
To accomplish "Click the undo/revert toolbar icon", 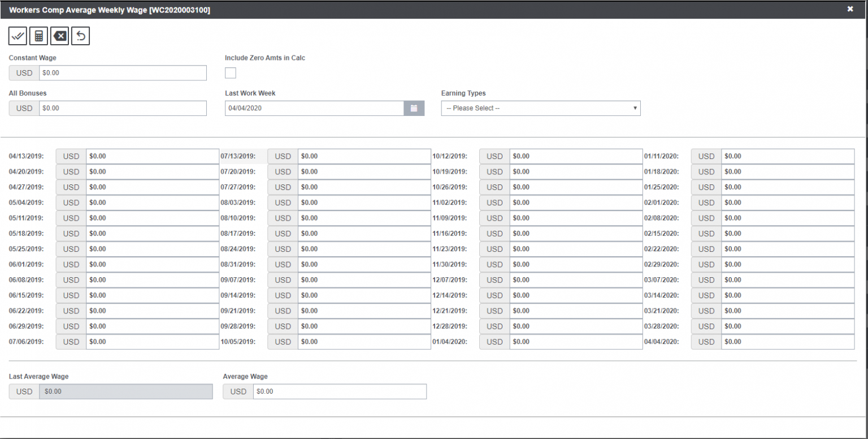I will [x=80, y=36].
